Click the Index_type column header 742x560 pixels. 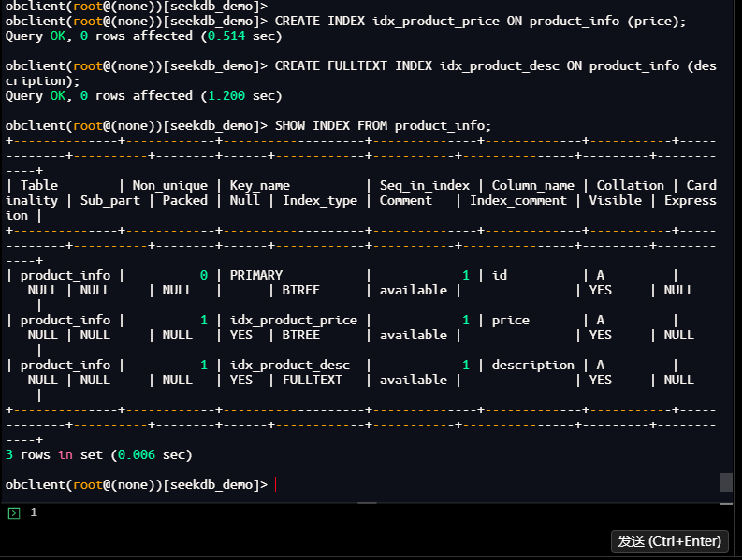(x=319, y=200)
